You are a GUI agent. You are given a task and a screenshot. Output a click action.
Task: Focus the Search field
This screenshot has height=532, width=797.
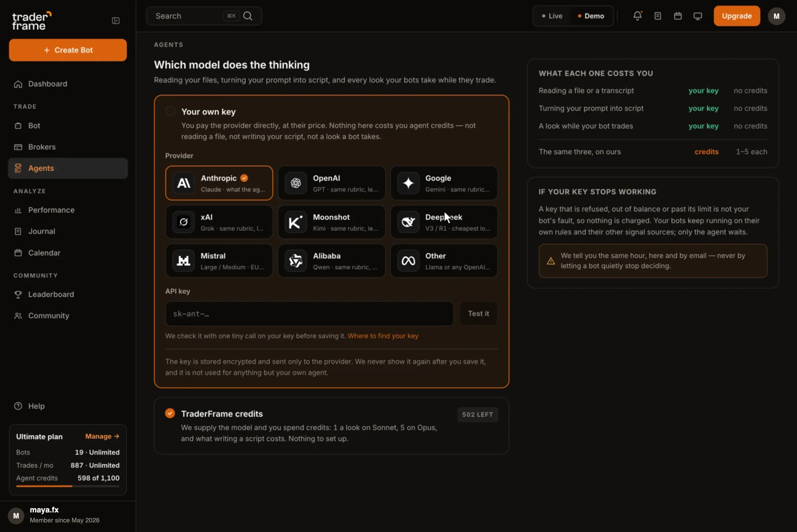pyautogui.click(x=204, y=16)
